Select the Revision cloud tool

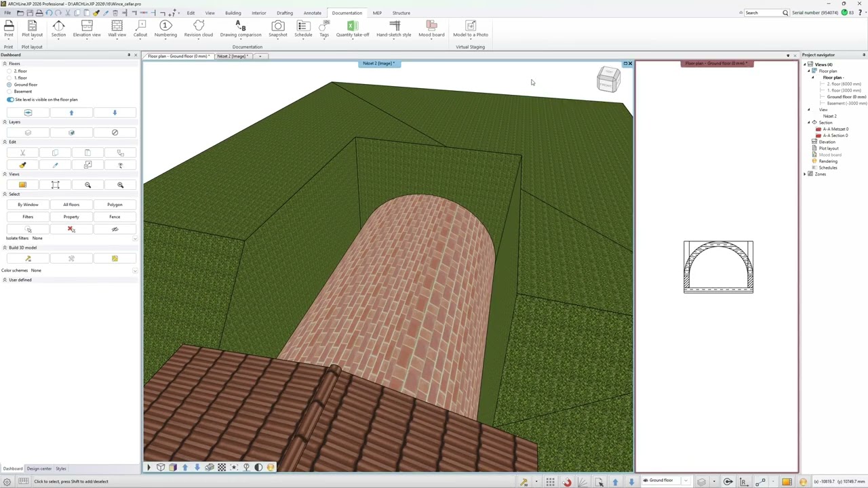199,28
